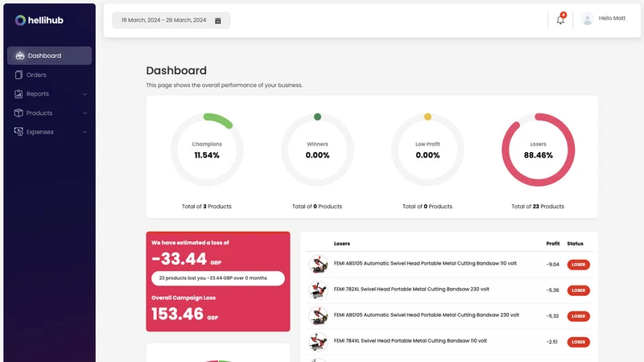Open the Products sidebar menu

tap(49, 113)
